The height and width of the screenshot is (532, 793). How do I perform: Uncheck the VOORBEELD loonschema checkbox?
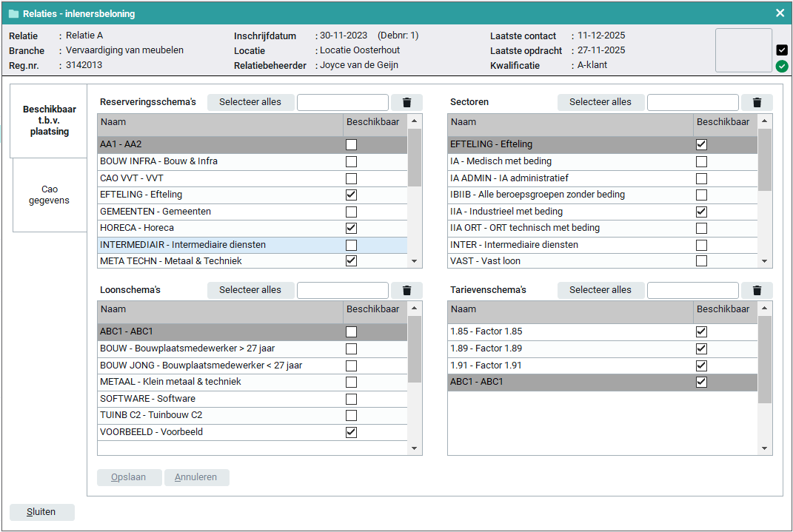(x=351, y=432)
